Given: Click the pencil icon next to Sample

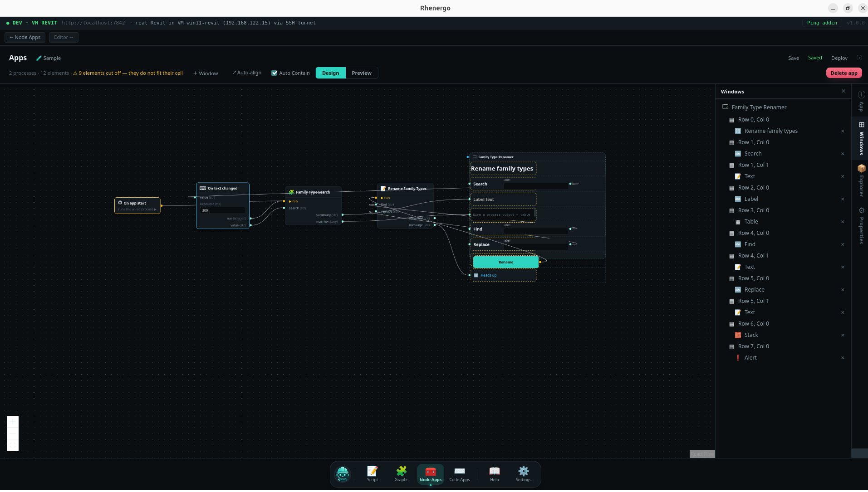Looking at the screenshot, I should 39,58.
